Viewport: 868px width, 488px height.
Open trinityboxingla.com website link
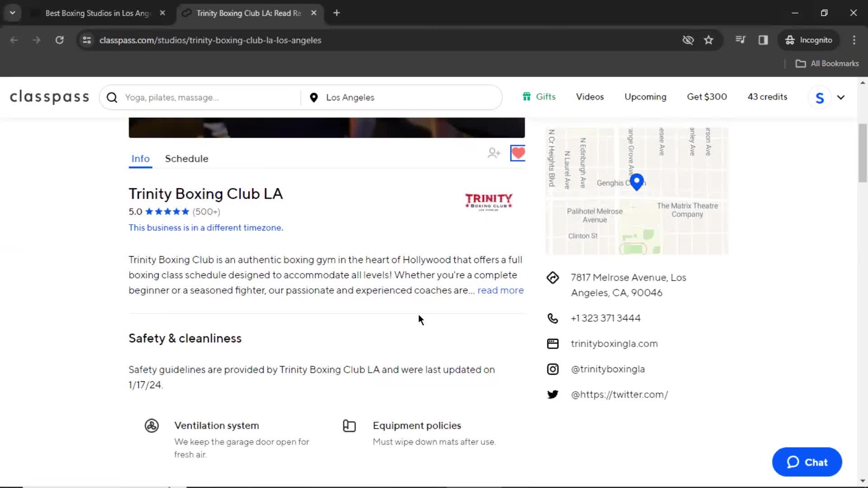[x=615, y=343]
